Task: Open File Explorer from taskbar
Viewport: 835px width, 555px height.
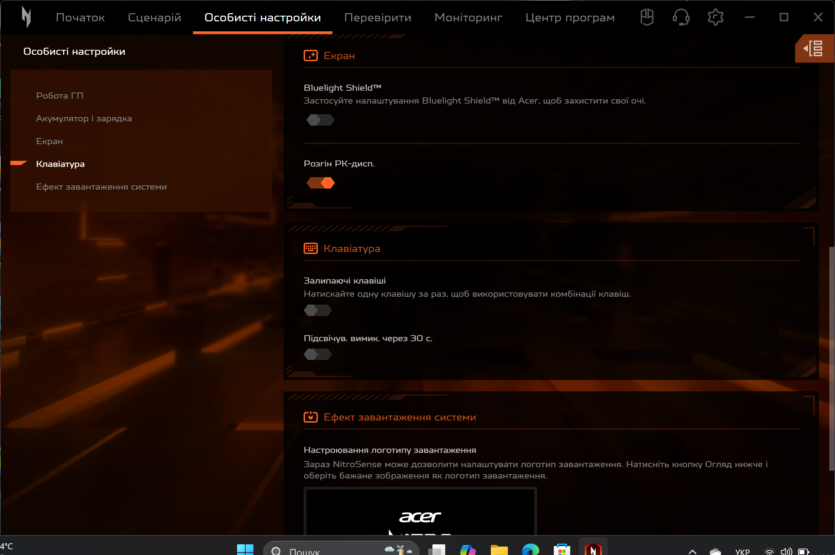Action: [499, 549]
